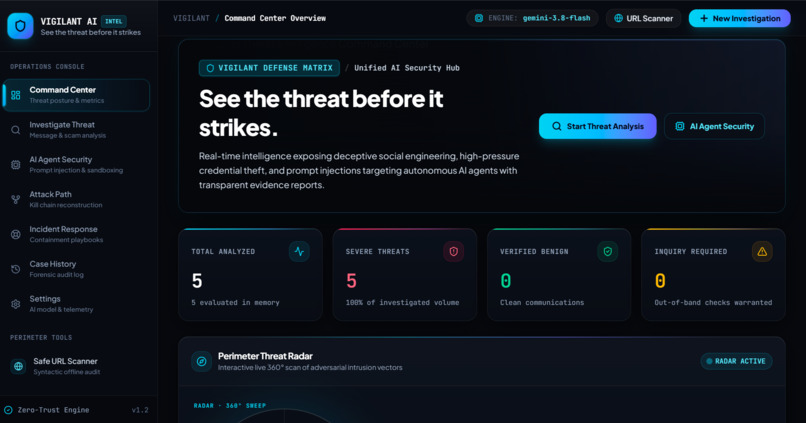Image resolution: width=806 pixels, height=423 pixels.
Task: Click the Perimeter Threat Radar compass icon
Action: [x=202, y=361]
